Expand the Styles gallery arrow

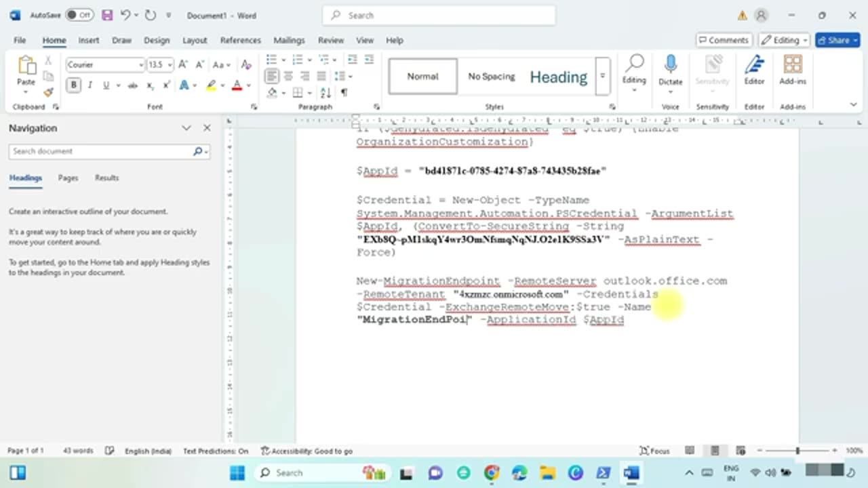pyautogui.click(x=601, y=76)
